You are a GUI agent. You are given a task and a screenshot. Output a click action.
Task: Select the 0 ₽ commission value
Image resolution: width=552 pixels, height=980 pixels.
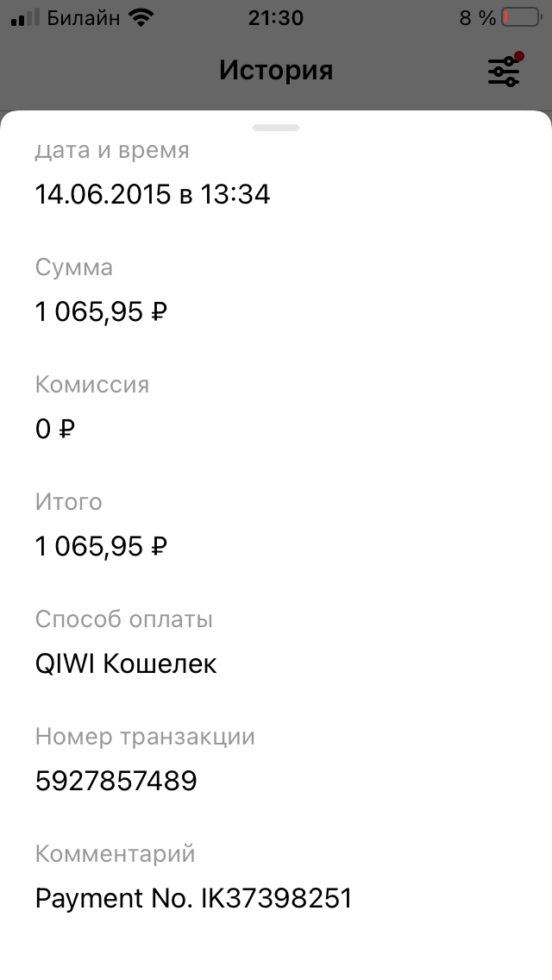[x=55, y=429]
